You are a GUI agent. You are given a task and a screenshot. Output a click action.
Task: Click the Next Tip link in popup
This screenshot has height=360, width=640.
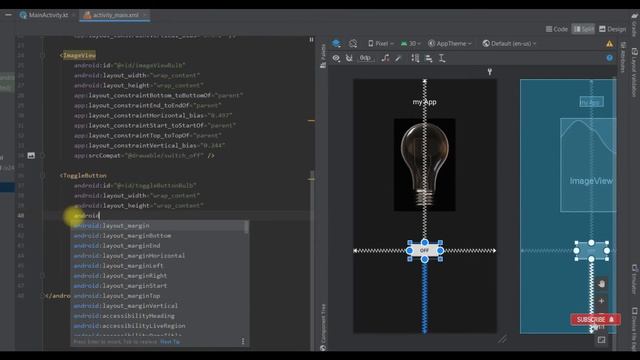click(x=170, y=342)
